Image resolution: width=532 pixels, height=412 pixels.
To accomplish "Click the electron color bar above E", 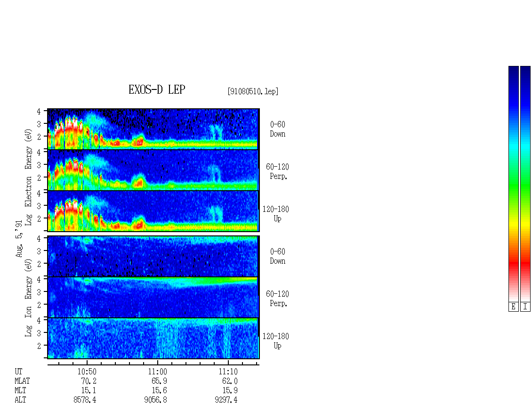I will 513,184.
